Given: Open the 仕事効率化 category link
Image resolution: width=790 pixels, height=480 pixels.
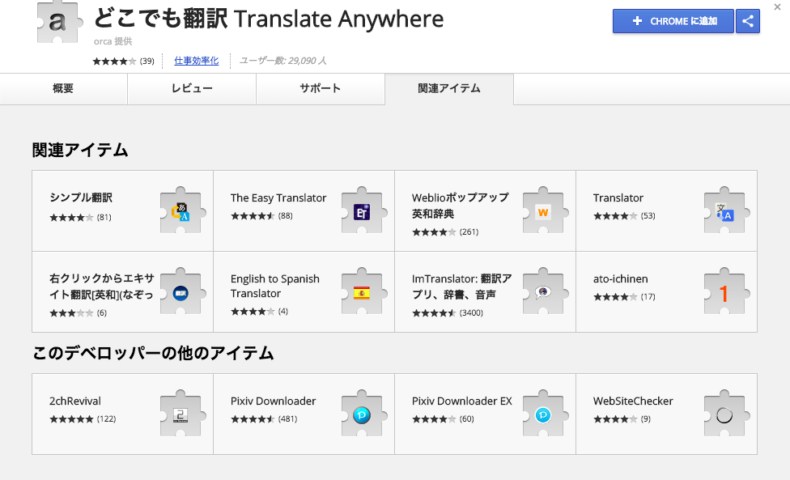Looking at the screenshot, I should click(196, 61).
